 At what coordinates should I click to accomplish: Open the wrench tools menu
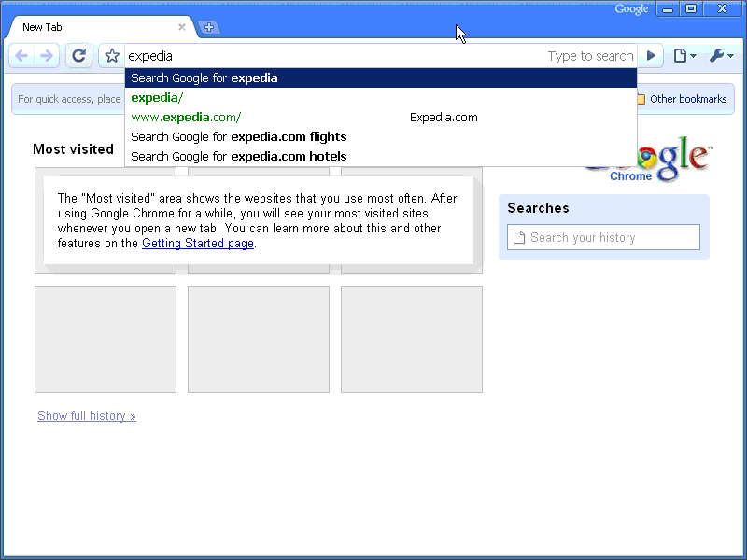point(721,56)
